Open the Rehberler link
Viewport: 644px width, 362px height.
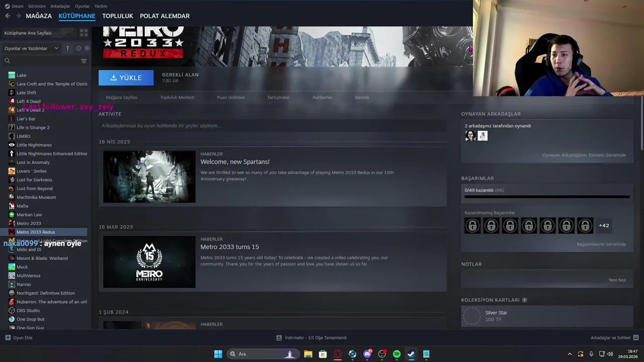pyautogui.click(x=322, y=98)
